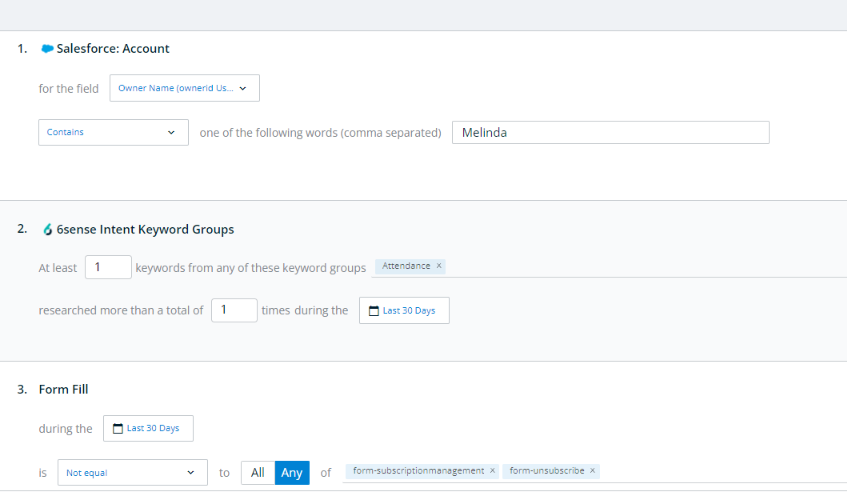The width and height of the screenshot is (847, 496).
Task: Remove the form-subscriptionmanagement tag
Action: (492, 471)
